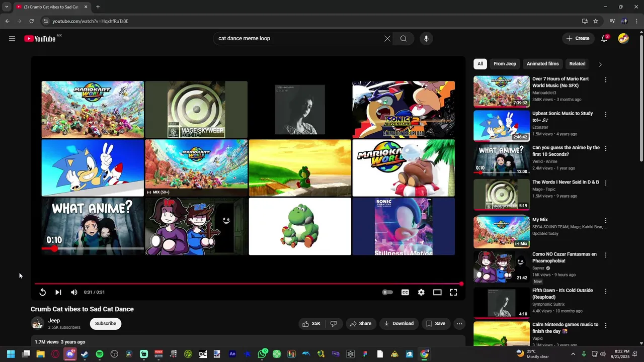
Task: Open options for Upbeat Sonic Music video
Action: point(605,115)
